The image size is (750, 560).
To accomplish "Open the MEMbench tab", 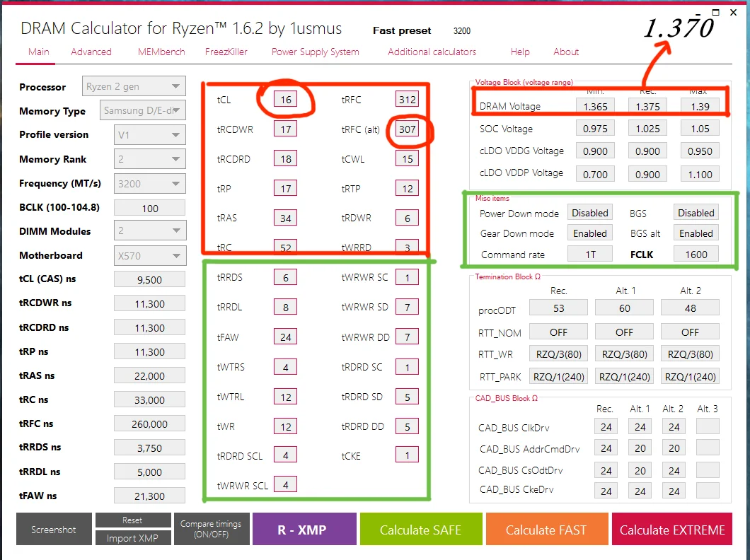I will point(161,52).
